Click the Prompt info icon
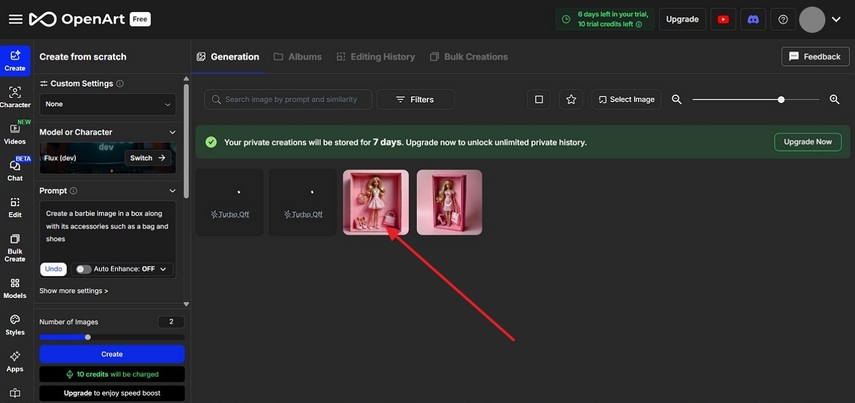The height and width of the screenshot is (403, 855). pyautogui.click(x=74, y=191)
